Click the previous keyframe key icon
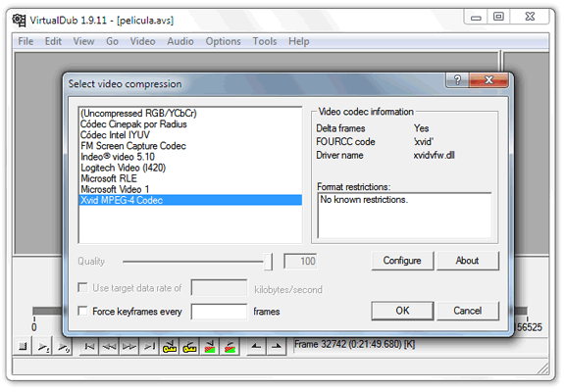The image size is (564, 392). (170, 347)
